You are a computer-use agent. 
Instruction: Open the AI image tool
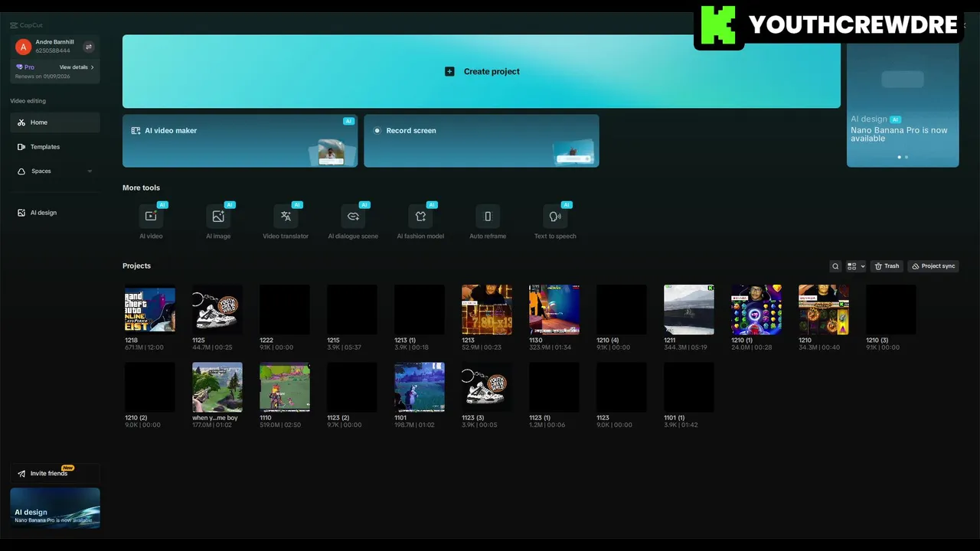218,217
